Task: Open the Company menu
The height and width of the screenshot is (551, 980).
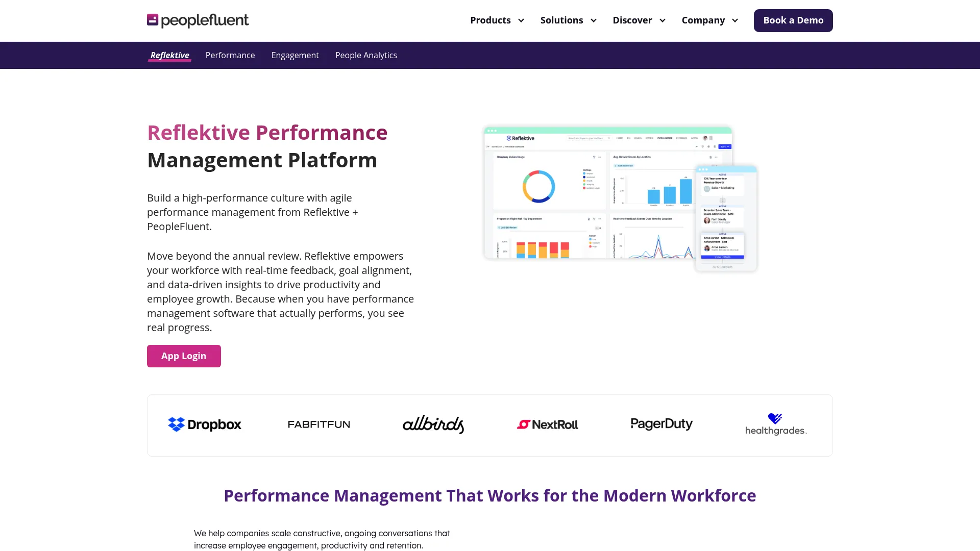Action: [703, 20]
